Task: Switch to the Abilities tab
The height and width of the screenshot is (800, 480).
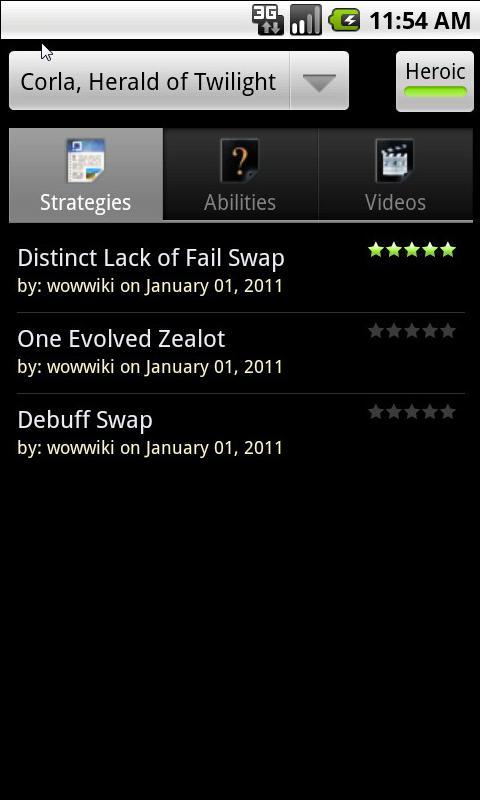Action: click(240, 174)
